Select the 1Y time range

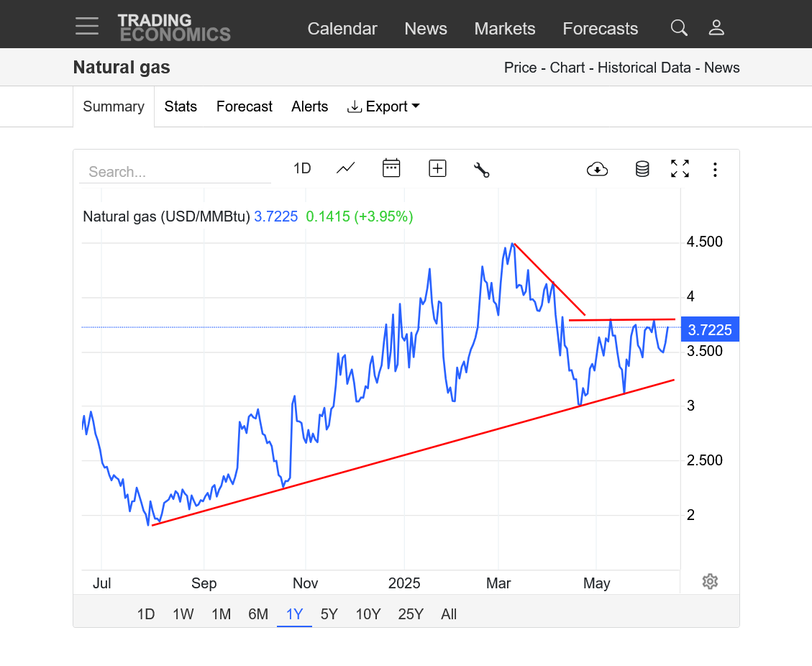[295, 614]
